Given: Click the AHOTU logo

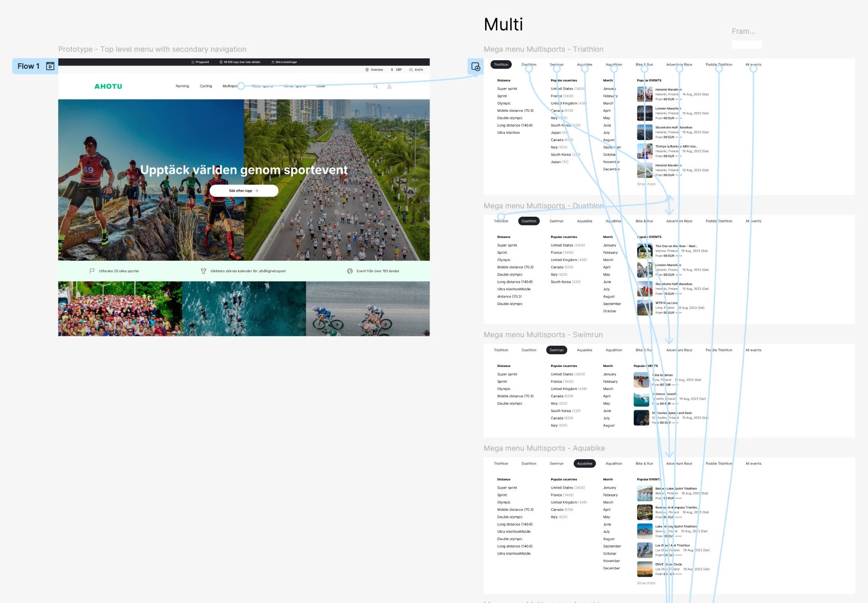Looking at the screenshot, I should click(x=108, y=86).
